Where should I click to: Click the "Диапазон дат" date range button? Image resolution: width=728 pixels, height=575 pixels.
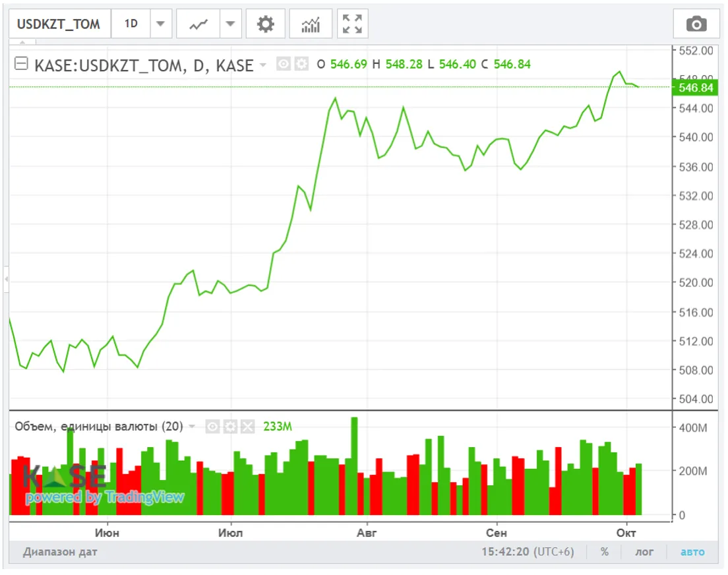[60, 552]
